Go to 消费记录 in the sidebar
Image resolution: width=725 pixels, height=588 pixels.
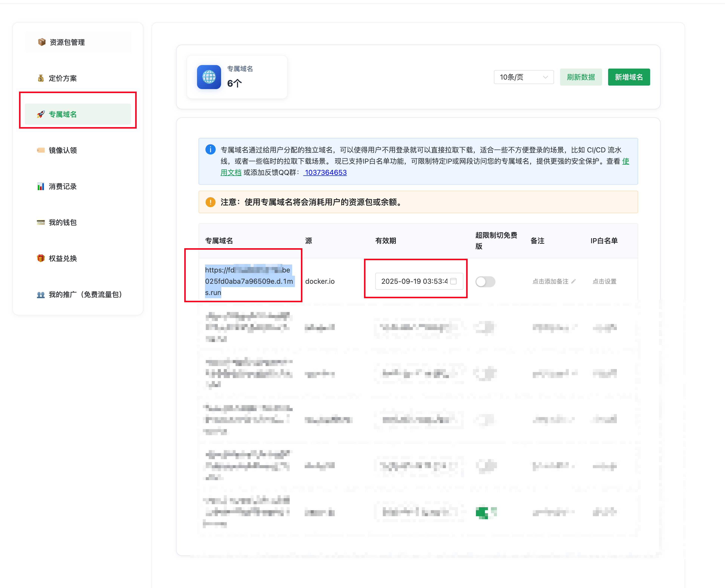(63, 186)
